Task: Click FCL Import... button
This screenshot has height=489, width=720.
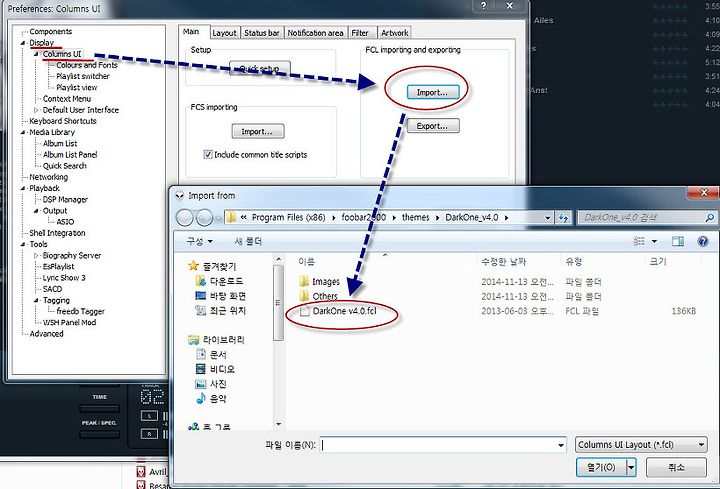Action: coord(433,92)
